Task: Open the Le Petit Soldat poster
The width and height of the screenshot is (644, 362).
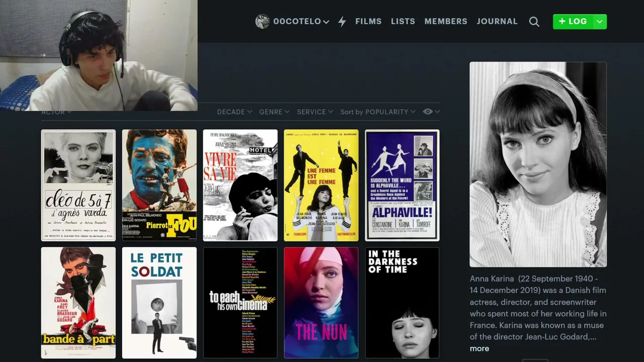Action: tap(159, 303)
